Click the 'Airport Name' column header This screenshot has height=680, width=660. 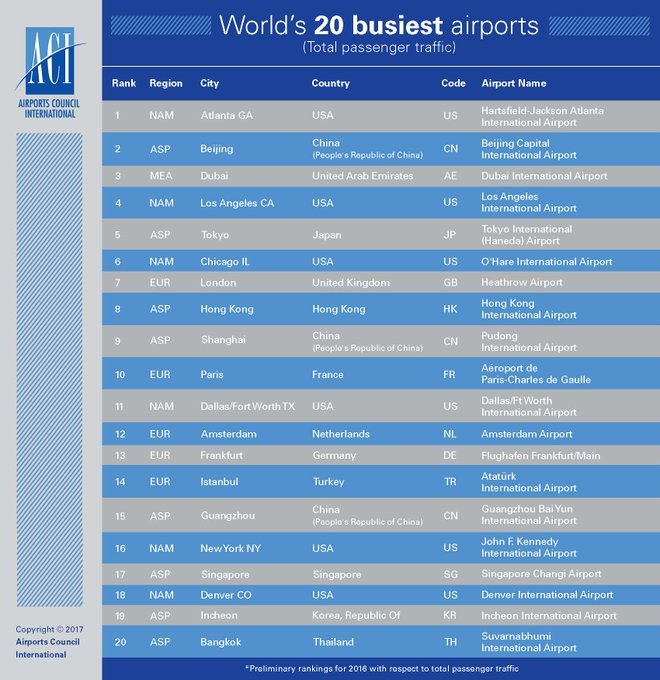point(514,83)
